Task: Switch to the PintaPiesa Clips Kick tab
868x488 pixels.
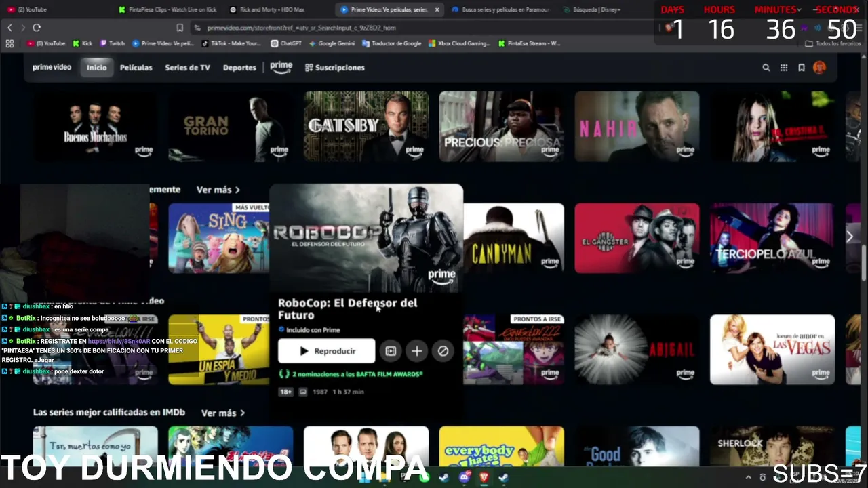Action: pos(167,9)
